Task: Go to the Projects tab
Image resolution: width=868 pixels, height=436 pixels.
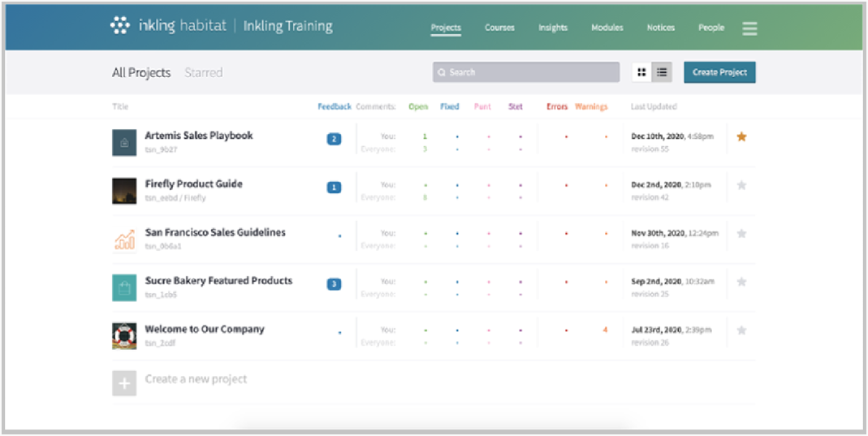Action: [x=446, y=28]
